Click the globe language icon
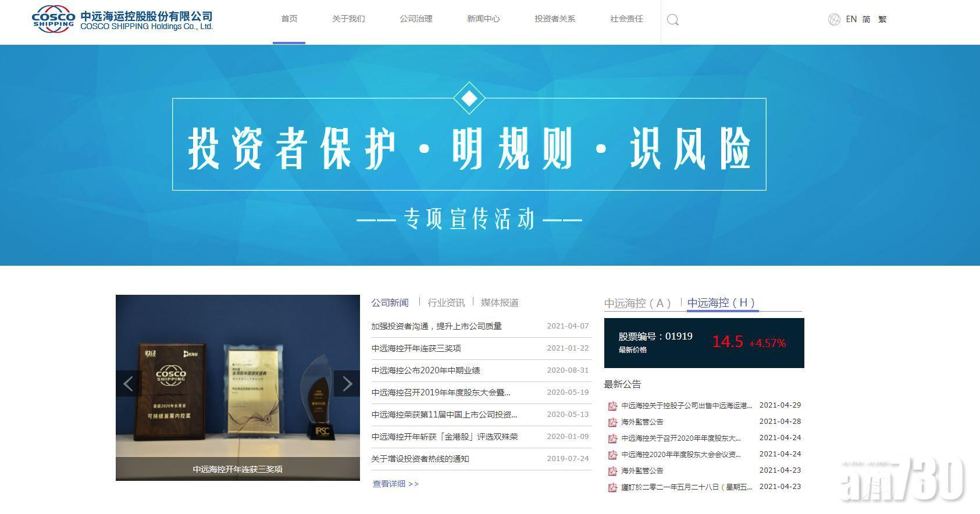Image resolution: width=980 pixels, height=514 pixels. (x=834, y=20)
